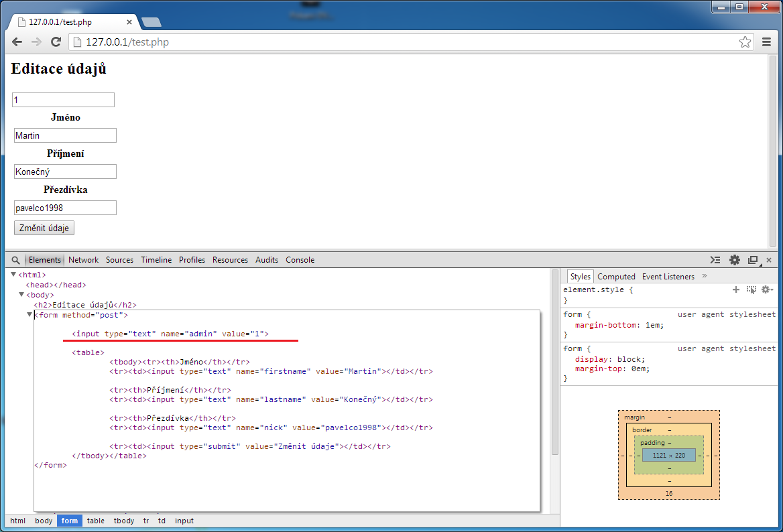Click the undock DevTools window icon
Viewport: 783px width, 532px height.
pyautogui.click(x=752, y=259)
